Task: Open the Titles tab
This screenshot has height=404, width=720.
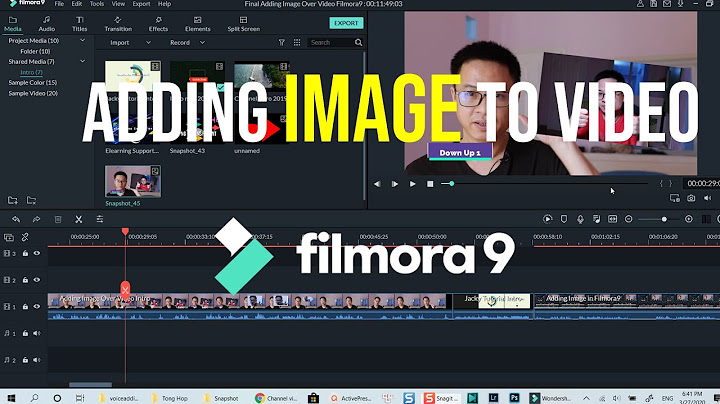Action: pos(79,24)
